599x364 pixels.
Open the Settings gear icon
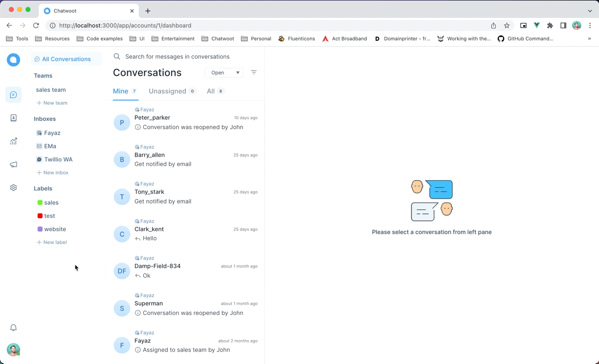coord(13,187)
